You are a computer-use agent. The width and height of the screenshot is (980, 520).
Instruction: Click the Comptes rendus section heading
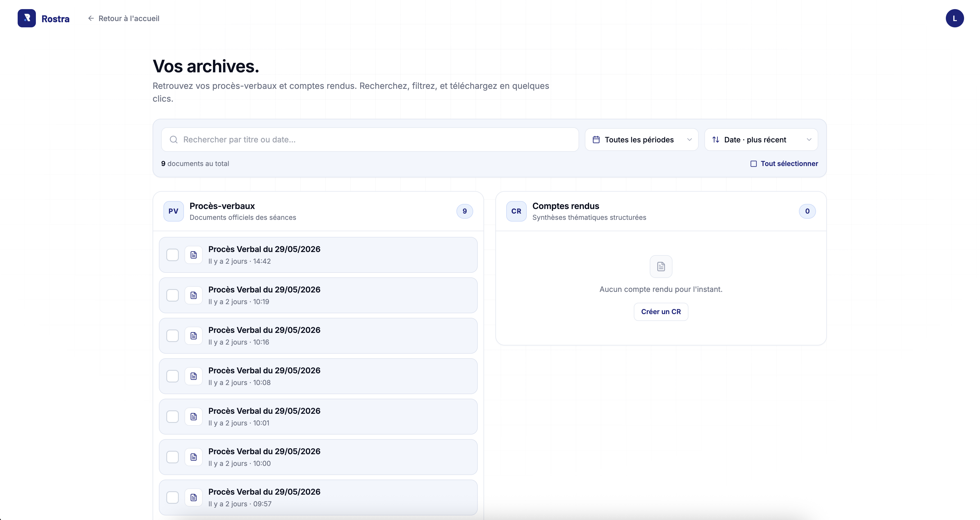click(x=566, y=206)
